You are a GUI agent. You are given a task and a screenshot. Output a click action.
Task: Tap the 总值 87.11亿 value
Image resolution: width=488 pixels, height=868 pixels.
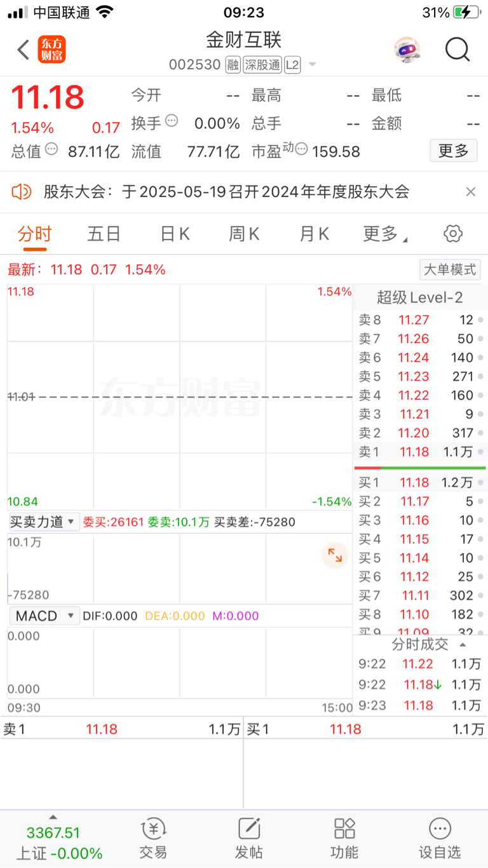(x=94, y=152)
